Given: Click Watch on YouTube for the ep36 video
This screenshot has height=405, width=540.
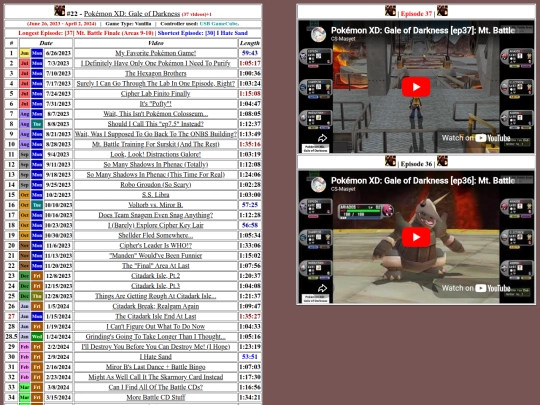Looking at the screenshot, I should [x=476, y=288].
